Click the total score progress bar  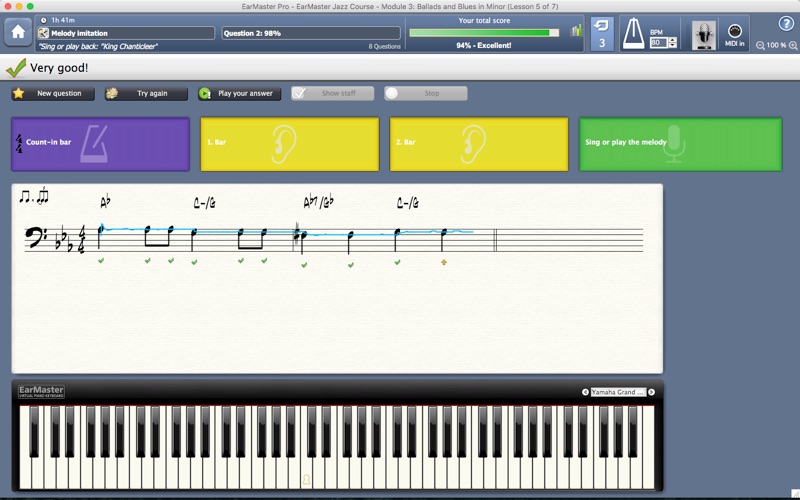484,33
